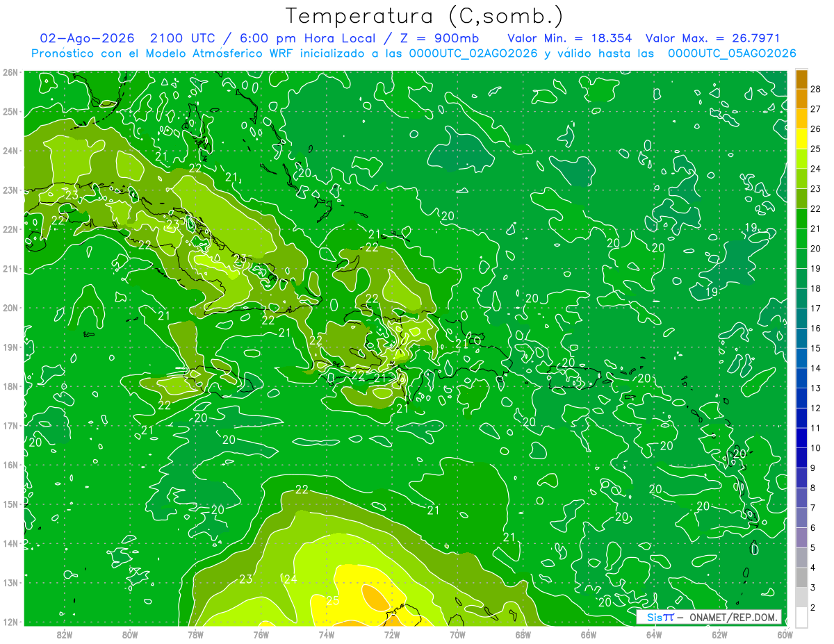Image resolution: width=834 pixels, height=644 pixels.
Task: Click the '13N' latitude label
Action: 10,583
